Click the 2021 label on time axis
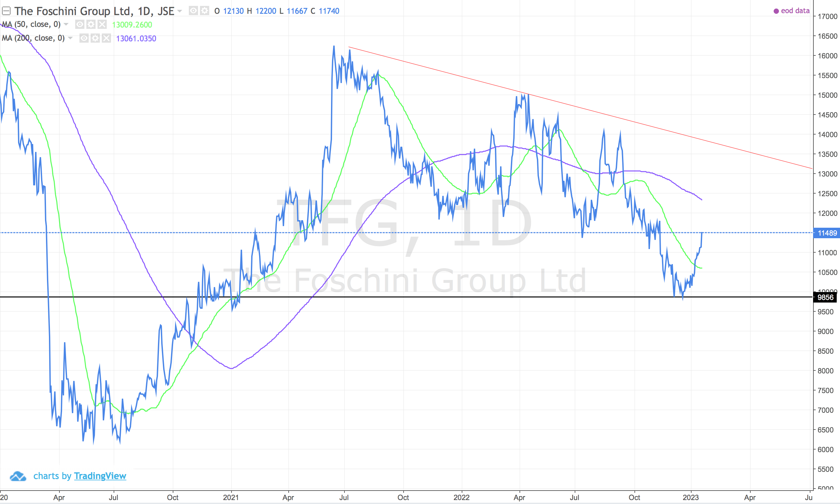The height and width of the screenshot is (504, 840). coord(231,497)
